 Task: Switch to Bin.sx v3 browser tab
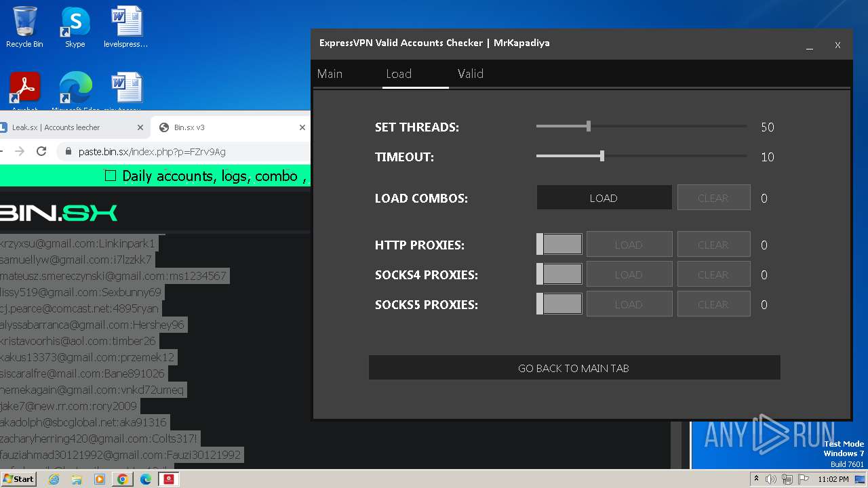click(231, 127)
